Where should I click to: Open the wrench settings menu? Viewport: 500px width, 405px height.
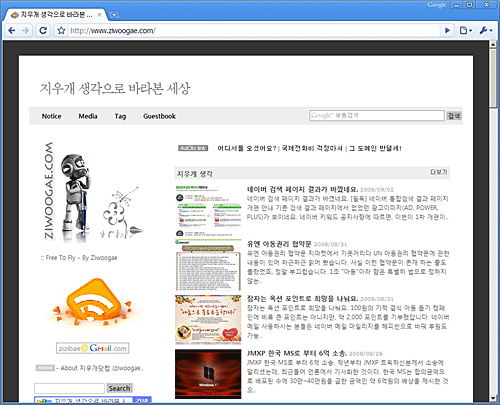(486, 31)
